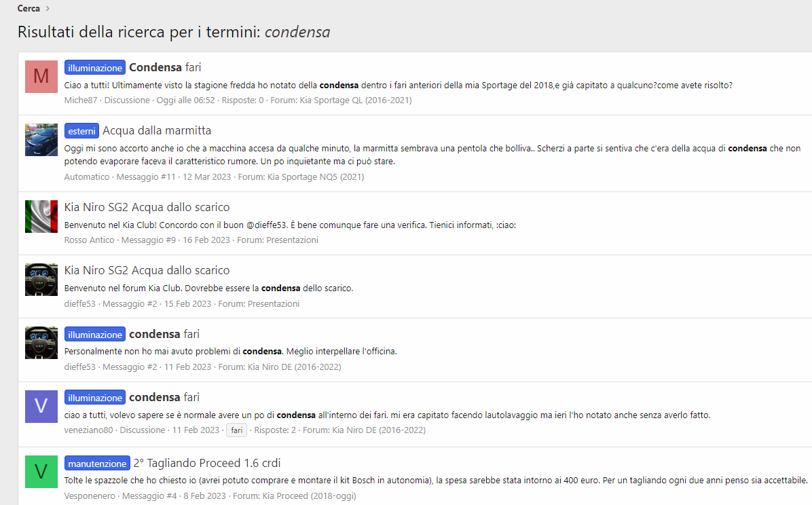Open Rosso Antico user profile link
This screenshot has width=812, height=505.
point(89,240)
